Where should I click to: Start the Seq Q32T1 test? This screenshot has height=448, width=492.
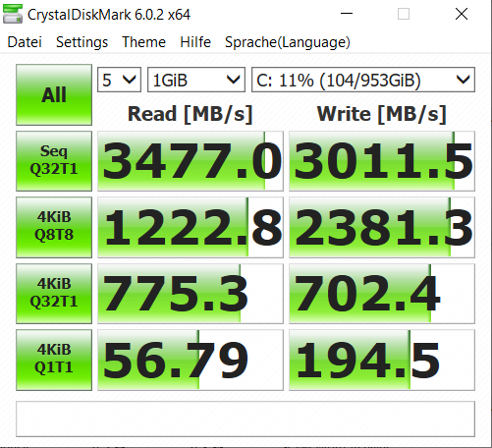click(54, 161)
